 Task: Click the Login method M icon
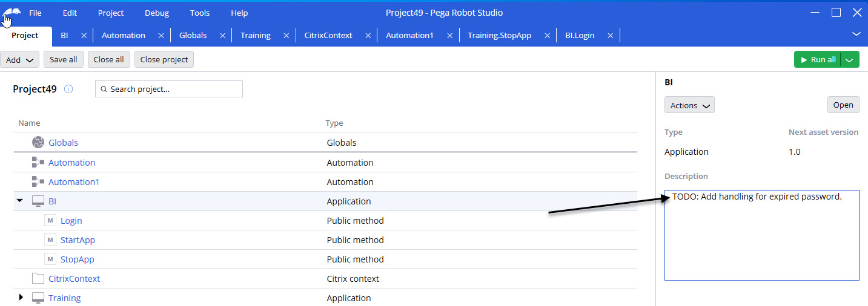point(50,221)
